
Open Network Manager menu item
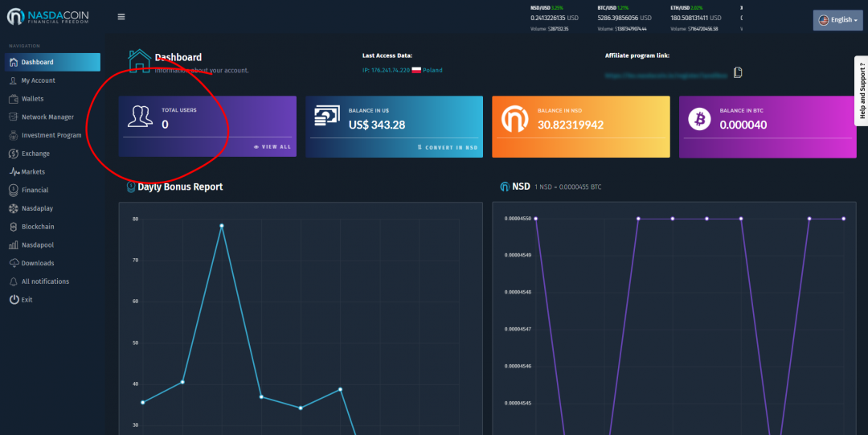(x=47, y=117)
